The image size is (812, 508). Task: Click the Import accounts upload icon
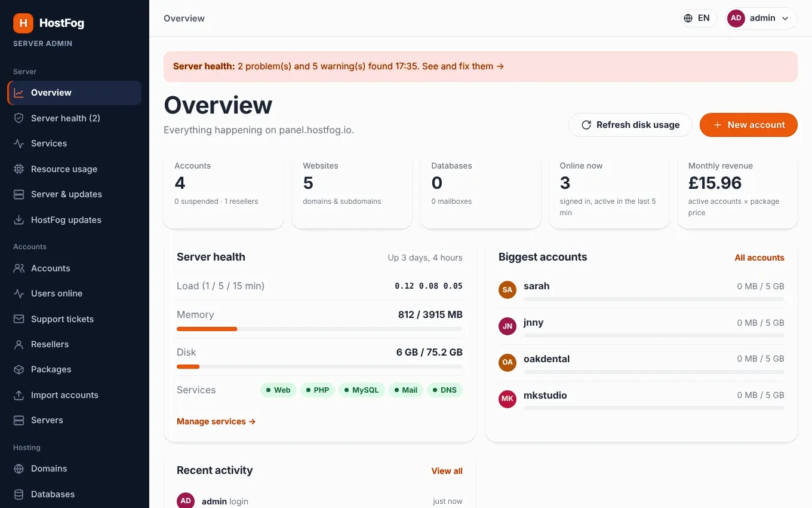pyautogui.click(x=19, y=395)
